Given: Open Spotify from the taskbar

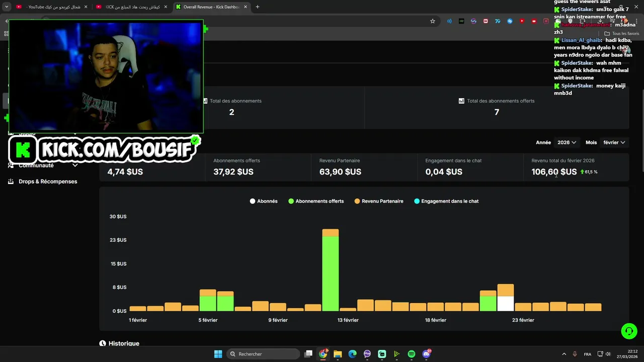Looking at the screenshot, I should (411, 354).
